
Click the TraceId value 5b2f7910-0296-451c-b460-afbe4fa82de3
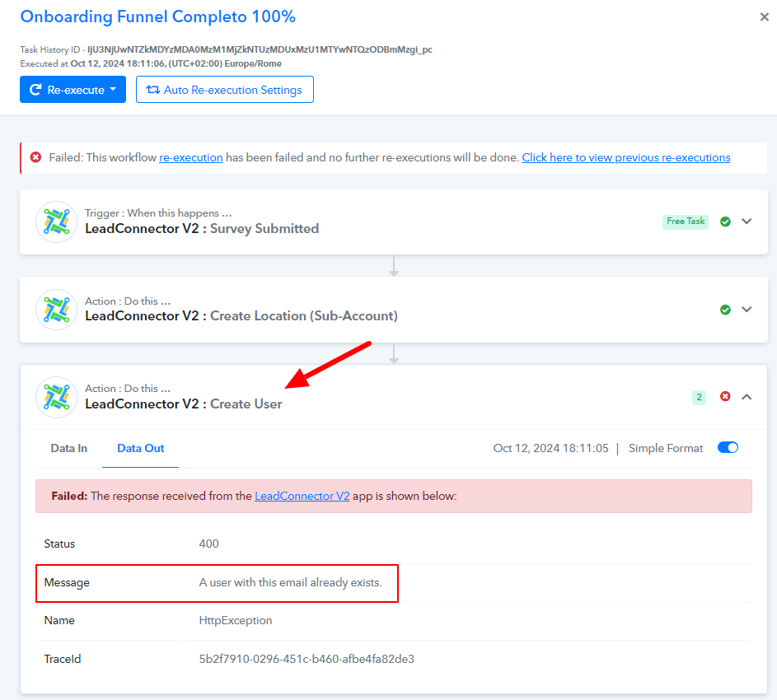click(x=307, y=659)
